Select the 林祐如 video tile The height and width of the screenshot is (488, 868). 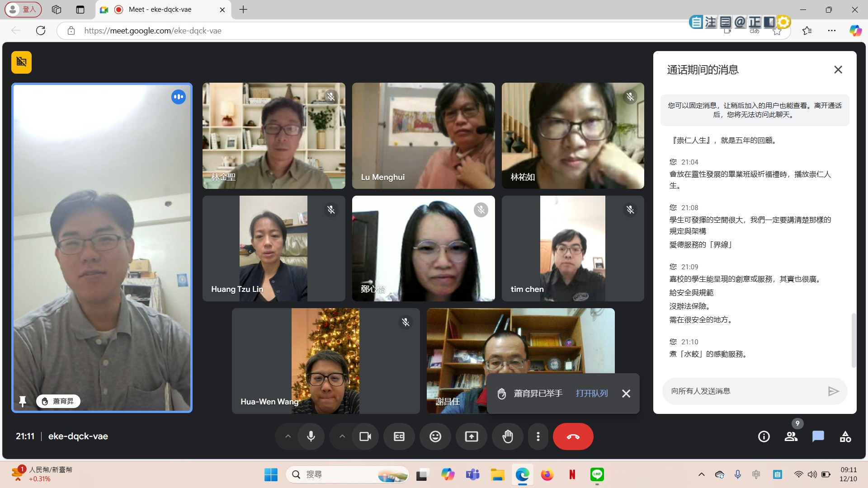click(x=573, y=136)
